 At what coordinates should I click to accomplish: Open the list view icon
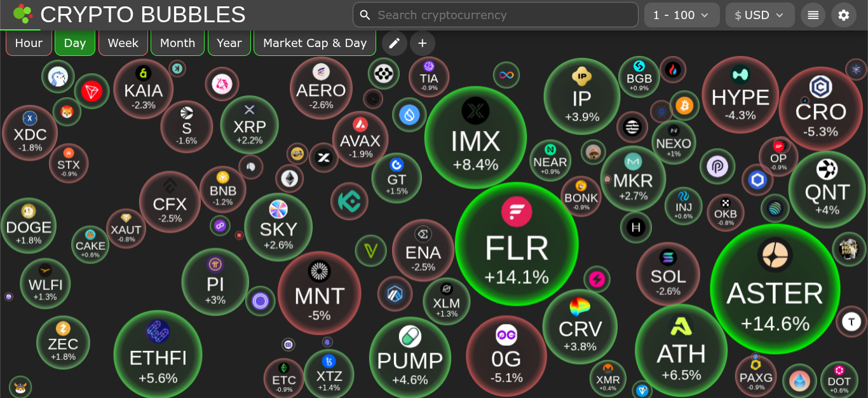point(813,15)
